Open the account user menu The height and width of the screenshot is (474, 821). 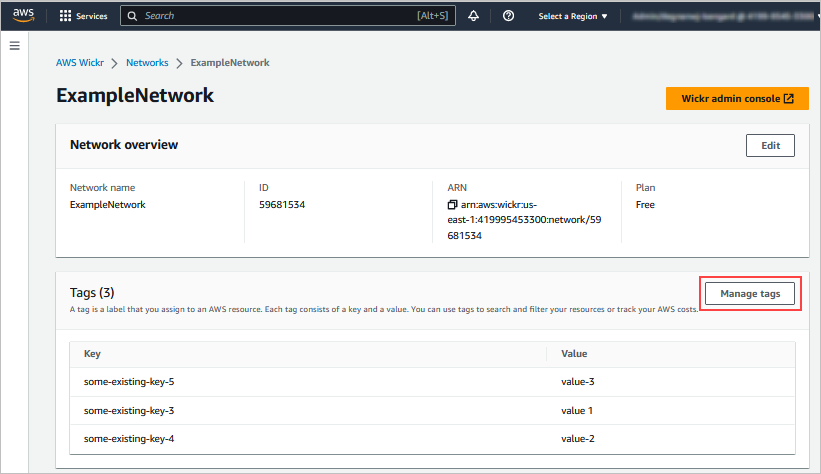720,16
